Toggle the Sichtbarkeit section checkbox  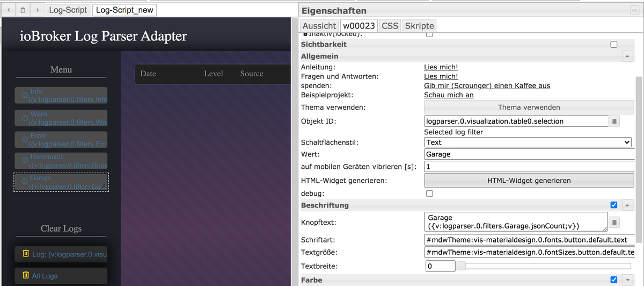pos(614,45)
